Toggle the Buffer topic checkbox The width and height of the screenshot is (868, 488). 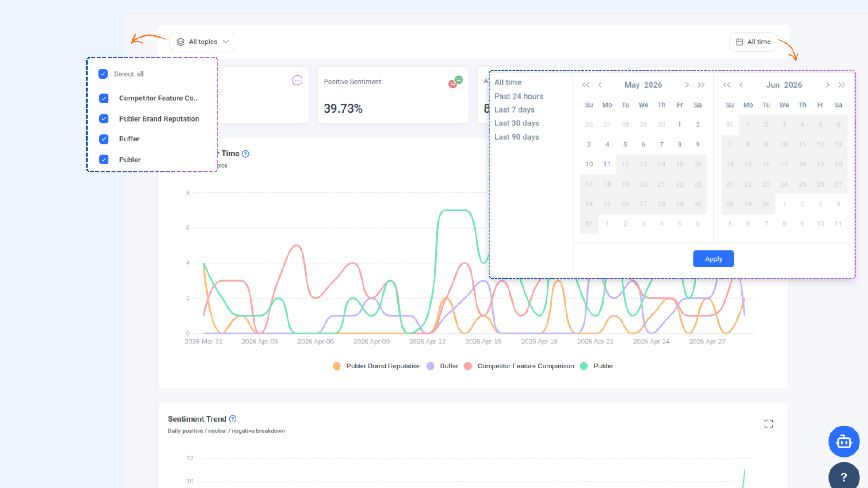(104, 139)
